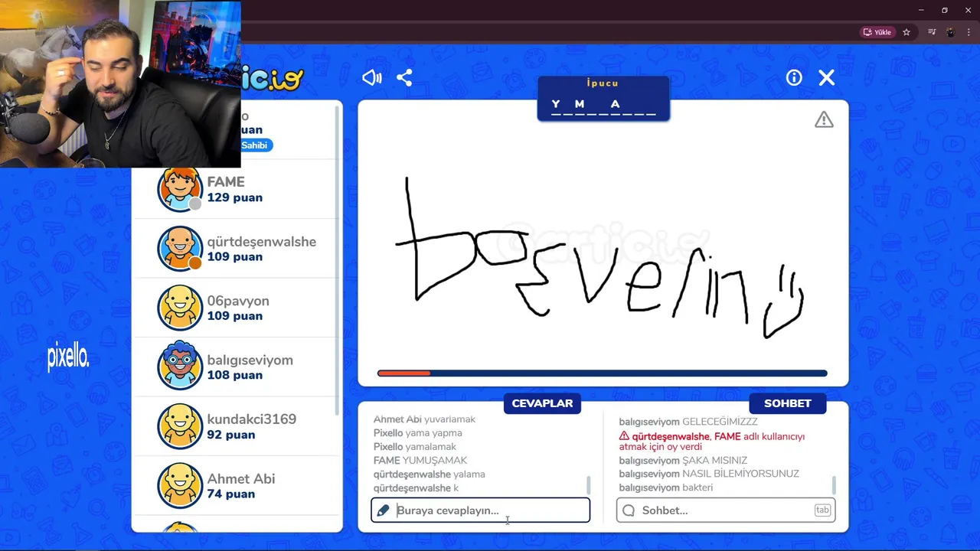Click the answer 'yalama' by qürtdeşenwalshe
Viewport: 980px width, 551px height.
click(469, 474)
